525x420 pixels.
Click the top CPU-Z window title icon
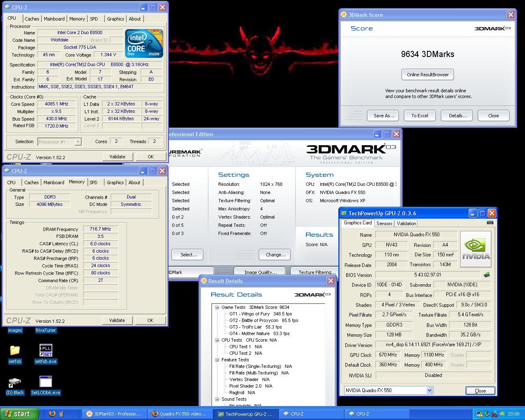[x=7, y=7]
